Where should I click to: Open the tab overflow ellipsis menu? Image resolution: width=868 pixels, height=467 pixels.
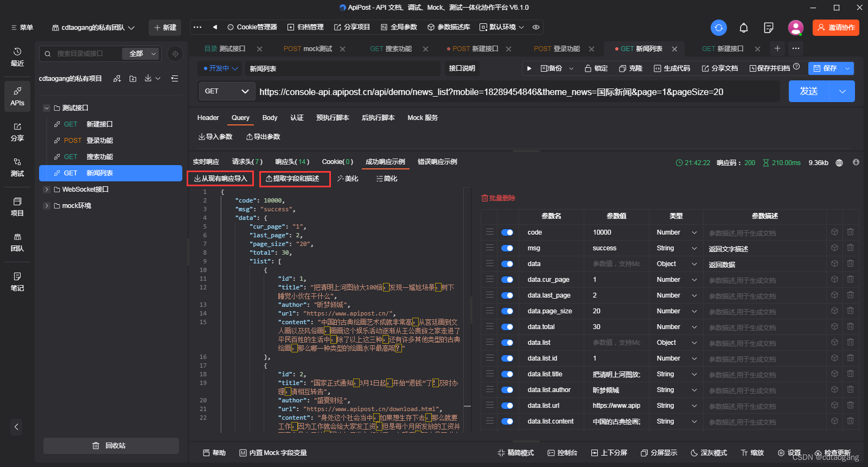pyautogui.click(x=796, y=48)
